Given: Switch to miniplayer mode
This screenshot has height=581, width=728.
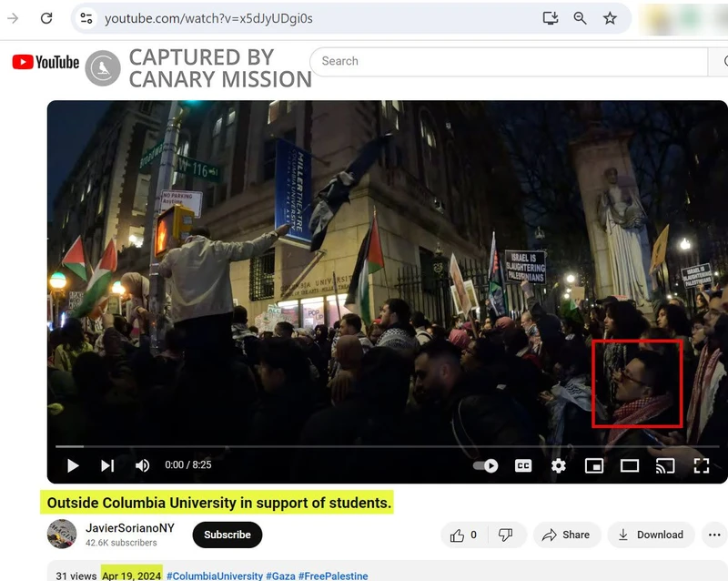Looking at the screenshot, I should click(594, 465).
